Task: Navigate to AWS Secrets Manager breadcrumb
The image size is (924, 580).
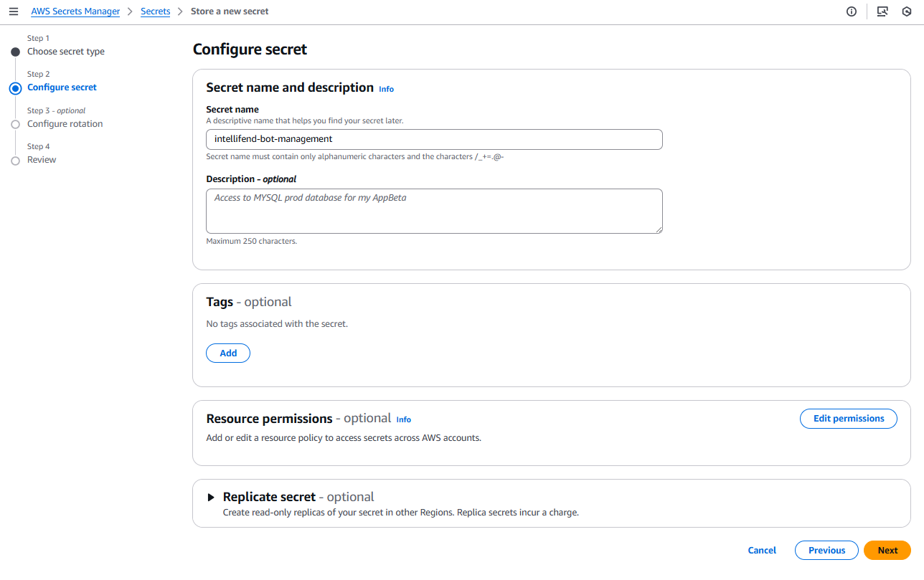Action: pos(75,11)
